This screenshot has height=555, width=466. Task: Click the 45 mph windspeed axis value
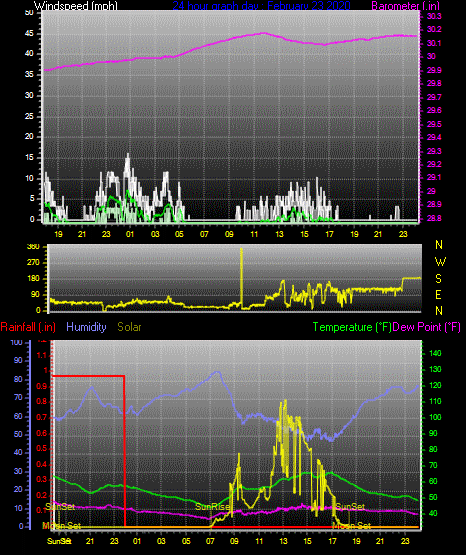pyautogui.click(x=29, y=34)
